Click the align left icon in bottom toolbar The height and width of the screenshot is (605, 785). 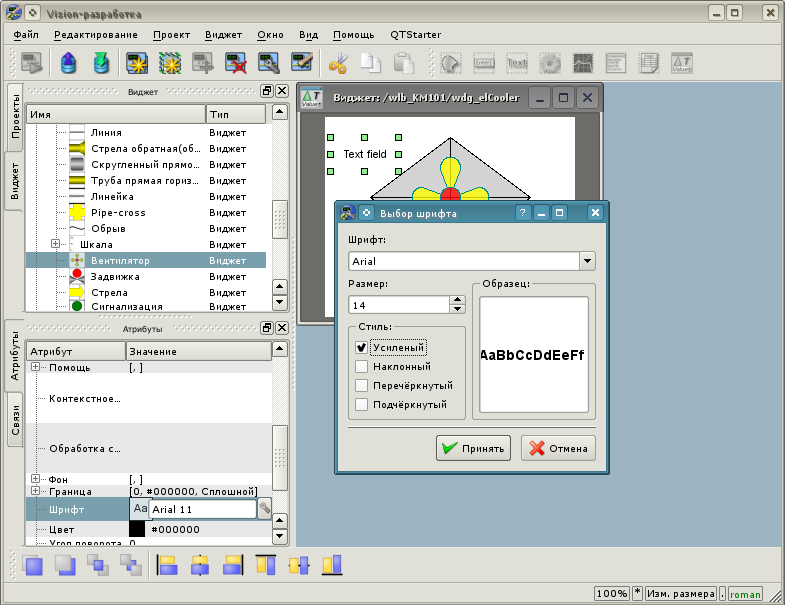click(167, 565)
